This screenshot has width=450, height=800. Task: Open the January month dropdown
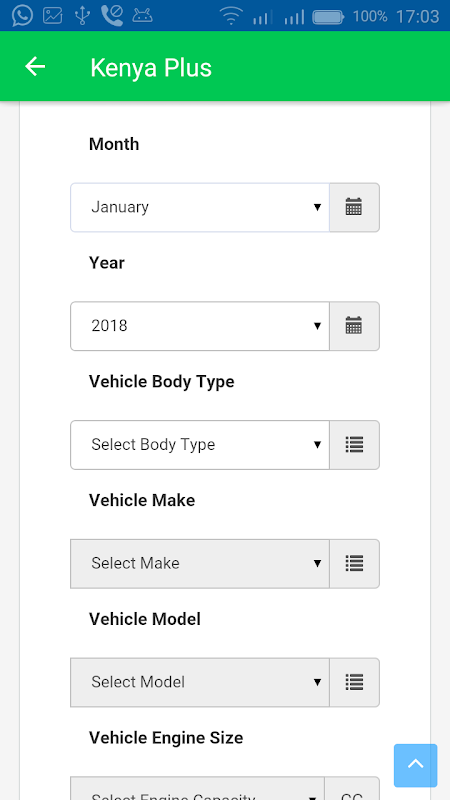pos(200,207)
